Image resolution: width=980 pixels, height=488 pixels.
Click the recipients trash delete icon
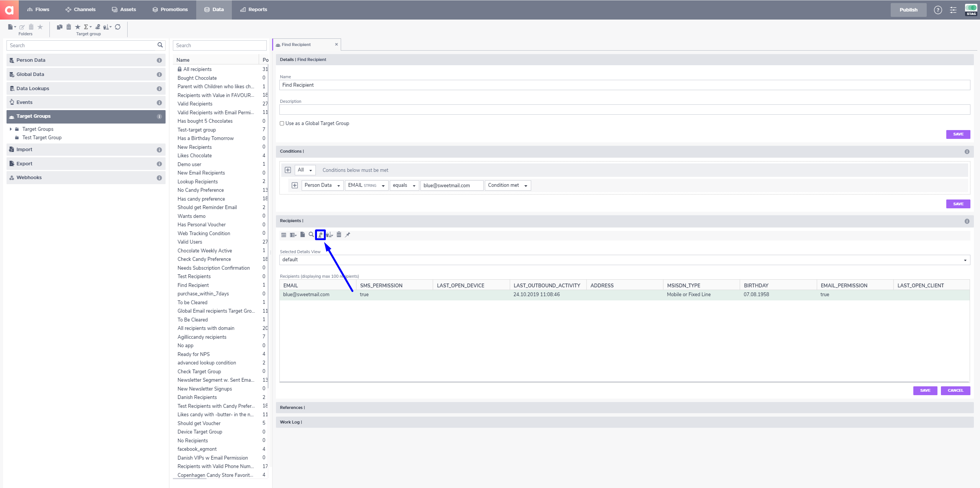[x=339, y=234]
